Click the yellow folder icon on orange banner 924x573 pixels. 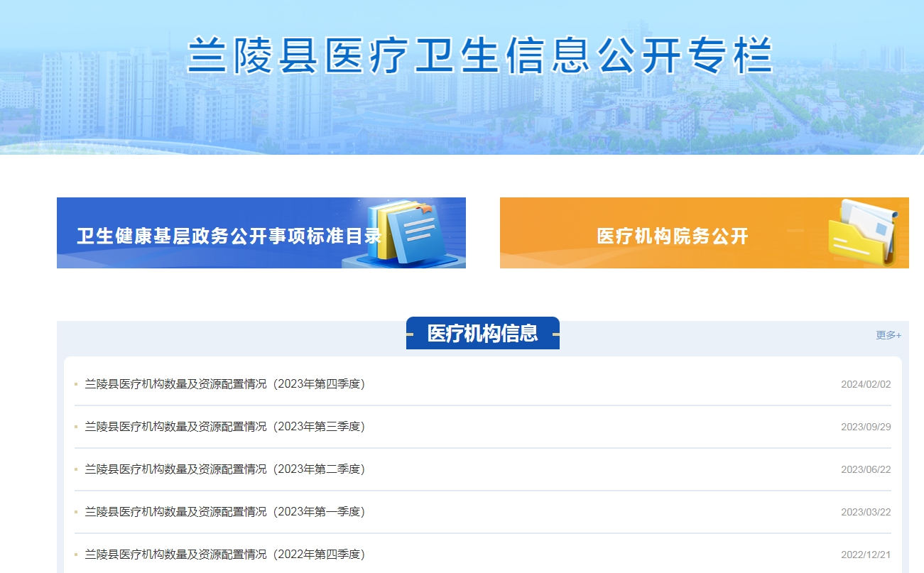863,233
